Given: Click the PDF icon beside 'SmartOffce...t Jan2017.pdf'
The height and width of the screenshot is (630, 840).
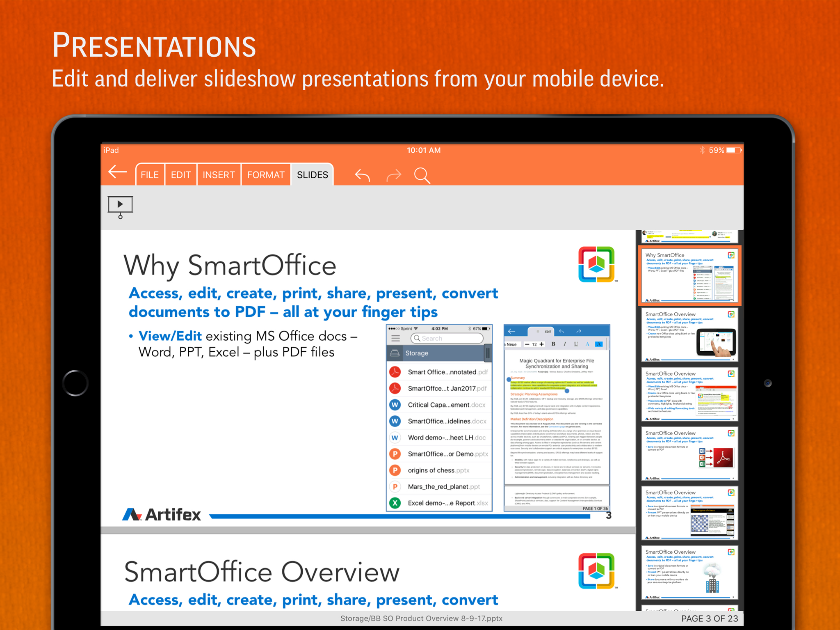Looking at the screenshot, I should 395,388.
